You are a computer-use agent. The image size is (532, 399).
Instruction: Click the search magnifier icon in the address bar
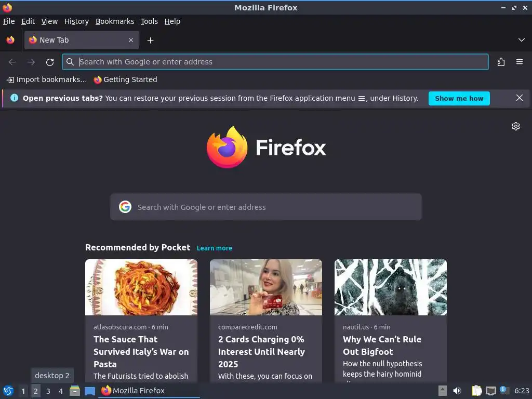(x=70, y=62)
